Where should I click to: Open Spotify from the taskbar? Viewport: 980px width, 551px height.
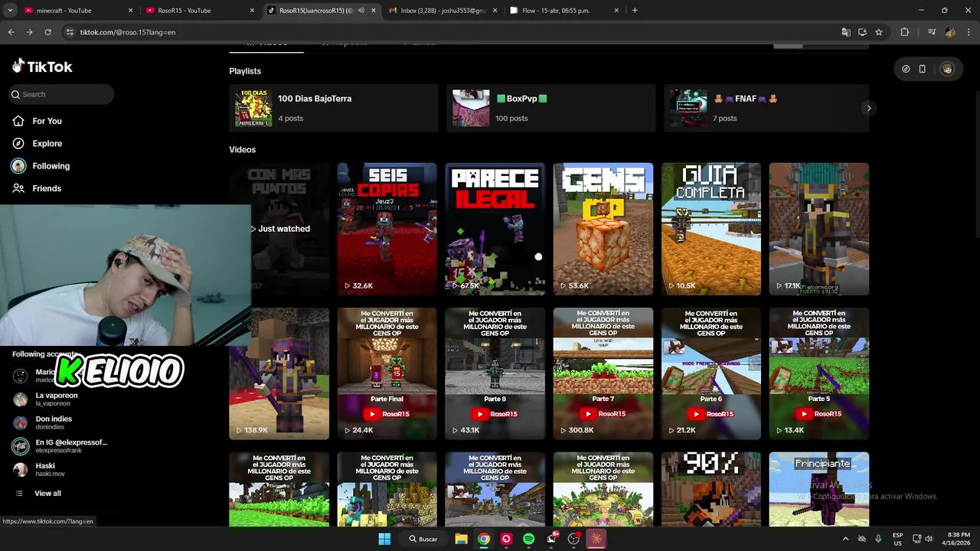tap(528, 539)
